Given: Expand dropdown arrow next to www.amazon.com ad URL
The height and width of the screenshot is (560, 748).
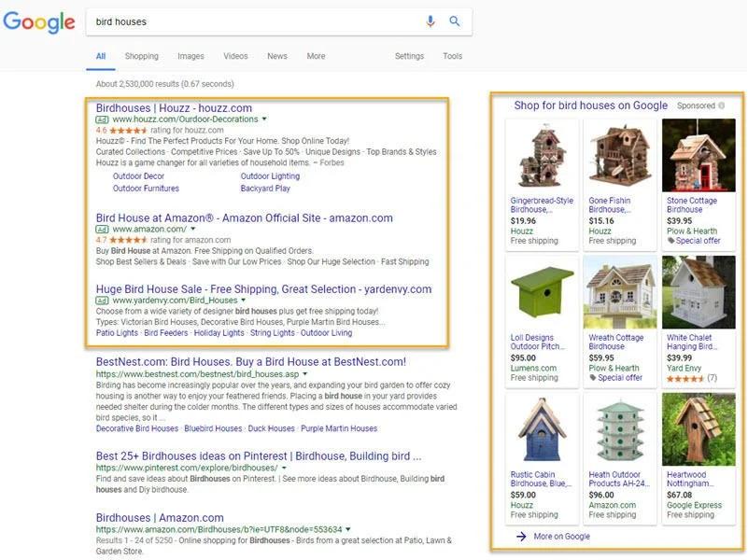Looking at the screenshot, I should (x=193, y=230).
